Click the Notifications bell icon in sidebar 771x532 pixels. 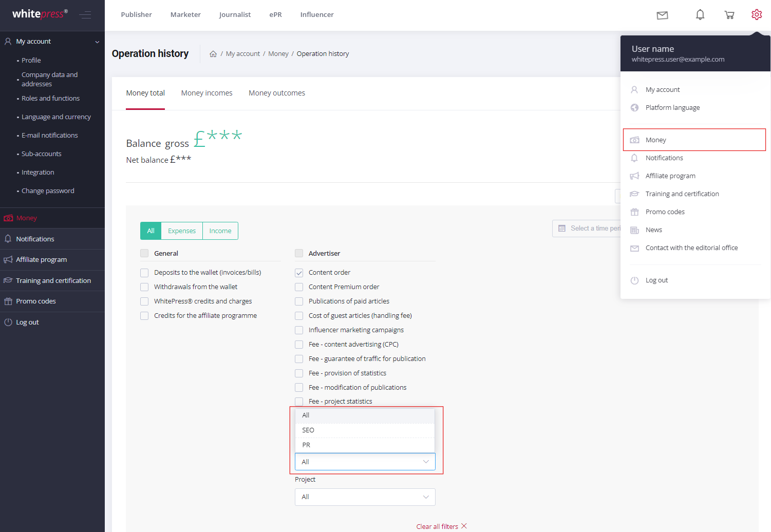pos(8,239)
